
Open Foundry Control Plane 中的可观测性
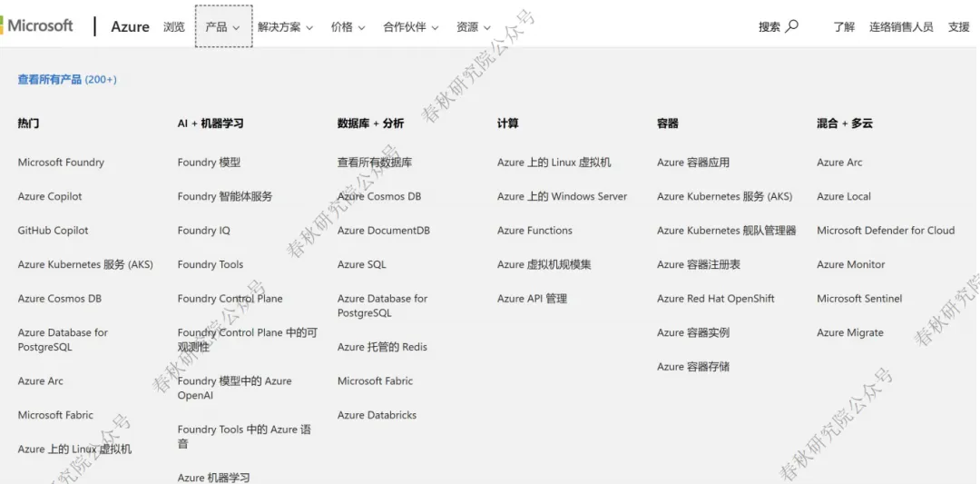(x=248, y=340)
